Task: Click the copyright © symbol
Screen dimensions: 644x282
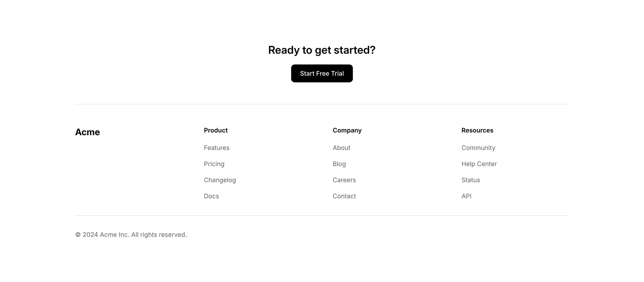Action: 78,235
